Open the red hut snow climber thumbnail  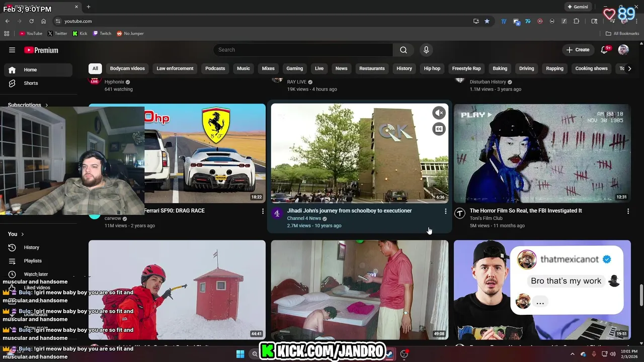(177, 290)
